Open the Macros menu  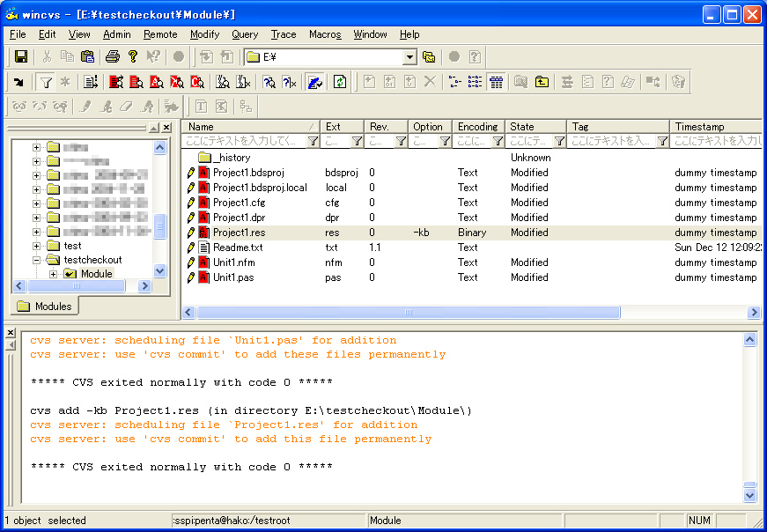click(325, 34)
